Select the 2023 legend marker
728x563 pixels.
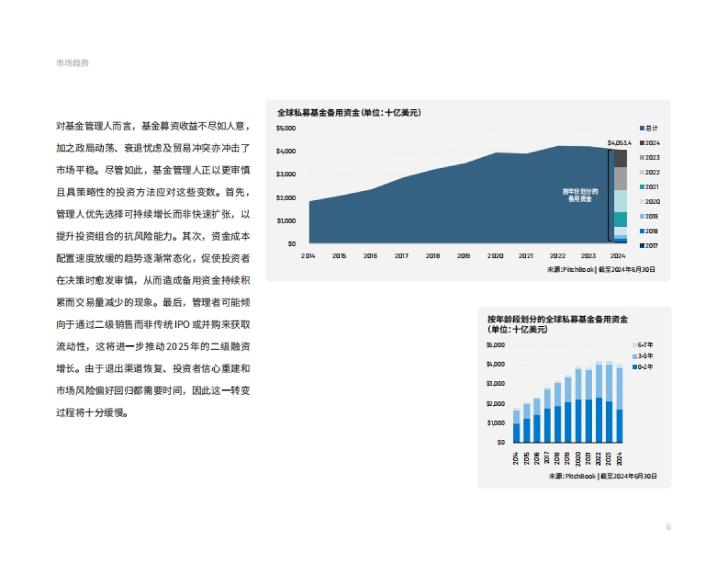click(641, 157)
